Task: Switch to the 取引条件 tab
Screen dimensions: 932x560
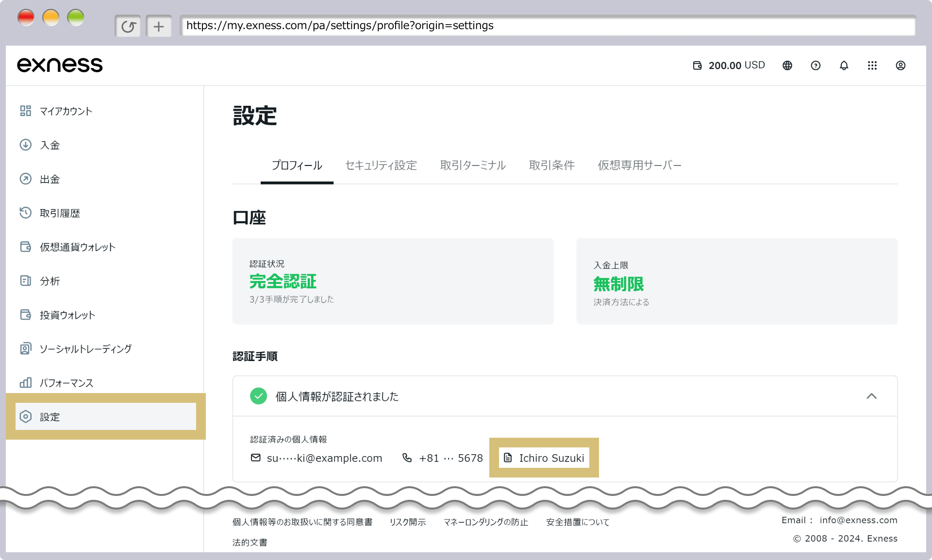Action: (552, 165)
